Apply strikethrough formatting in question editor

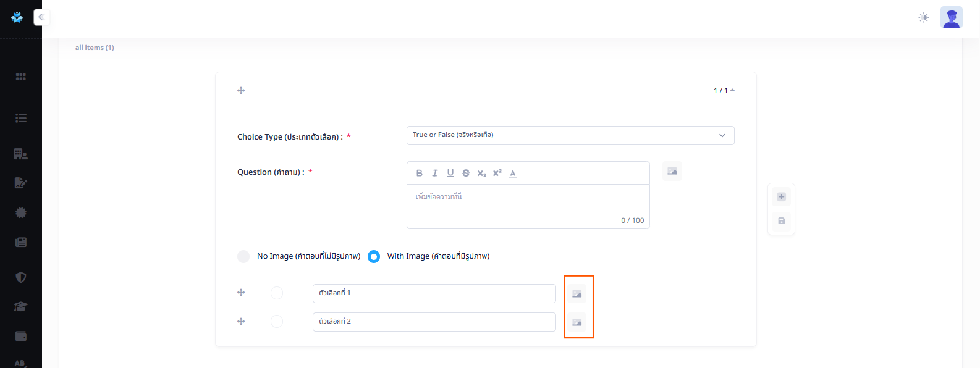pos(466,173)
